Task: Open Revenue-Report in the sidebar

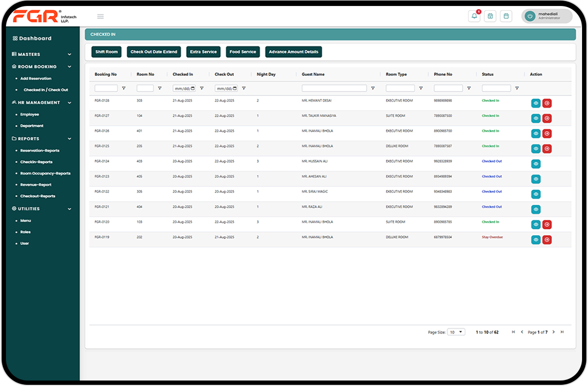Action: [x=36, y=185]
